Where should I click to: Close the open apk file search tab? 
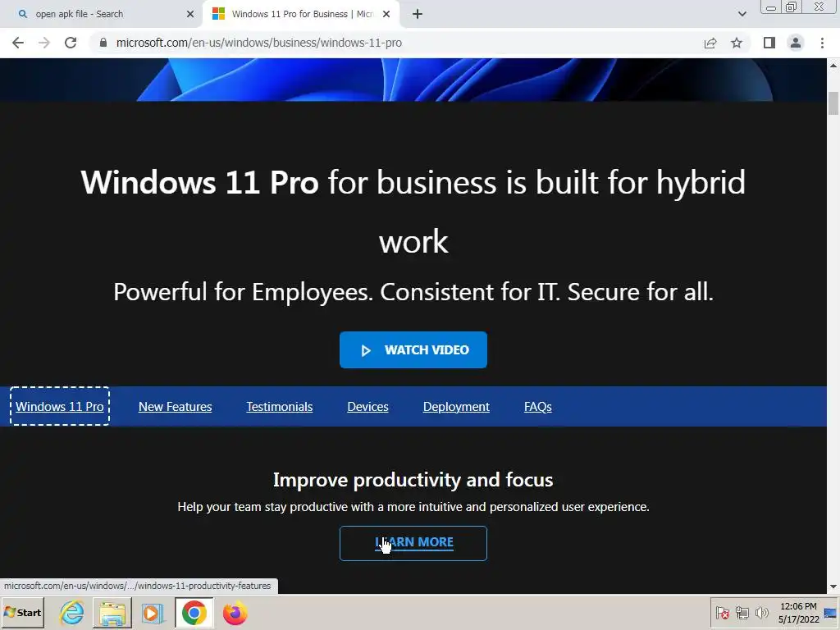point(190,15)
